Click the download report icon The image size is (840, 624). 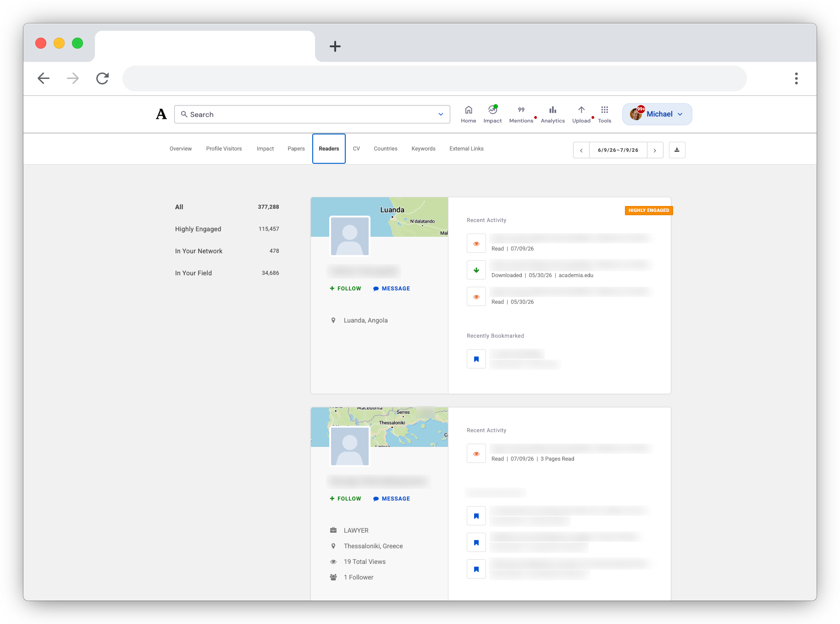tap(677, 150)
